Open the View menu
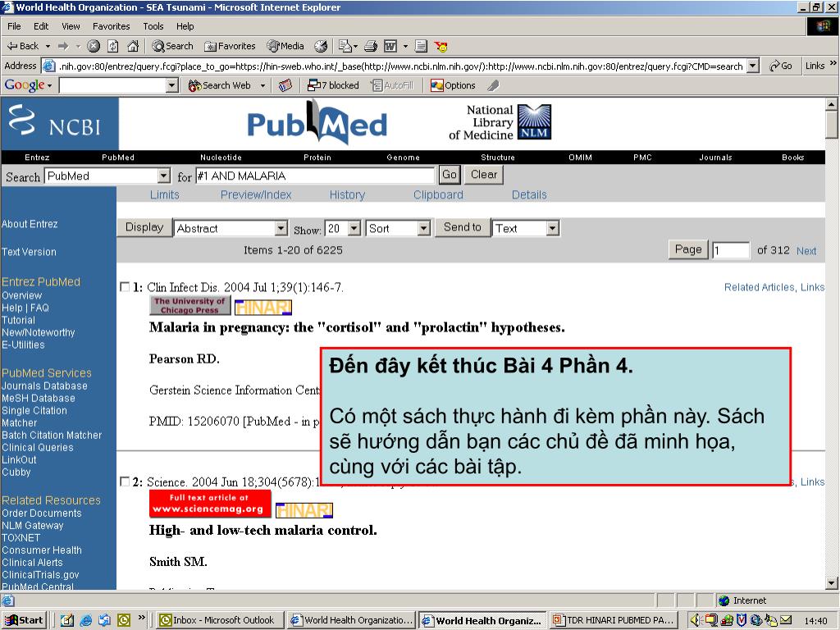The width and height of the screenshot is (840, 630). (x=71, y=26)
